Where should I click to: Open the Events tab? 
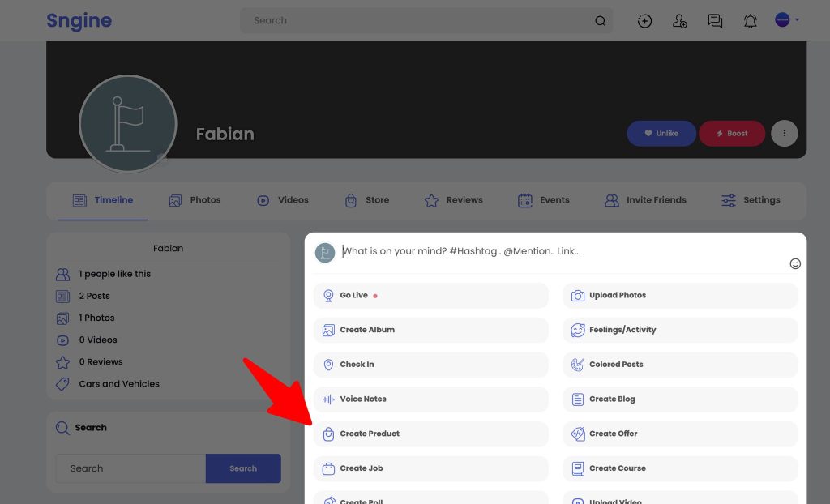coord(544,200)
